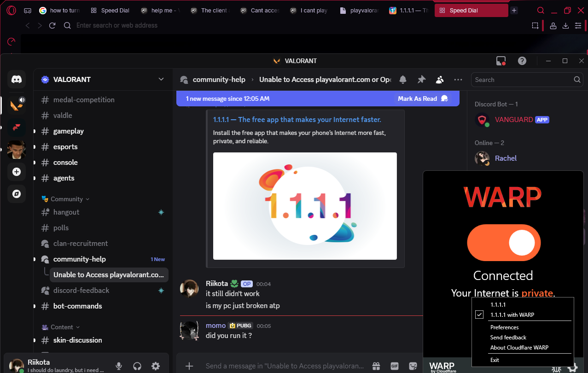588x373 pixels.
Task: Toggle the WARP connection switch off
Action: tap(504, 243)
